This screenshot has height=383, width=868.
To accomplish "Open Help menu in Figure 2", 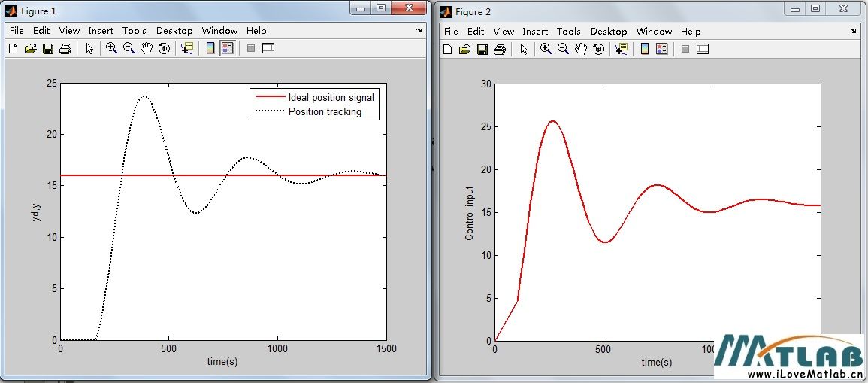I will 691,31.
